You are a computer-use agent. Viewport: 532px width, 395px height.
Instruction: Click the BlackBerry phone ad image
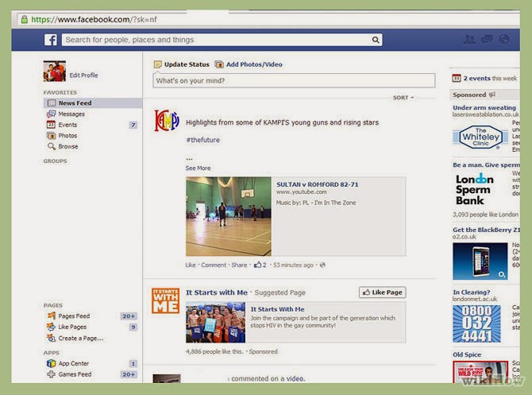tap(480, 261)
